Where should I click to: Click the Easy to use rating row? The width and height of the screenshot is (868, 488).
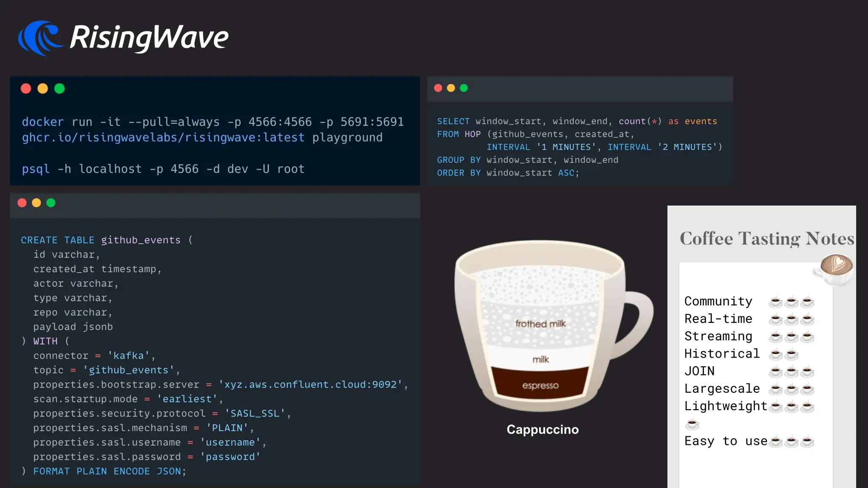pyautogui.click(x=748, y=441)
